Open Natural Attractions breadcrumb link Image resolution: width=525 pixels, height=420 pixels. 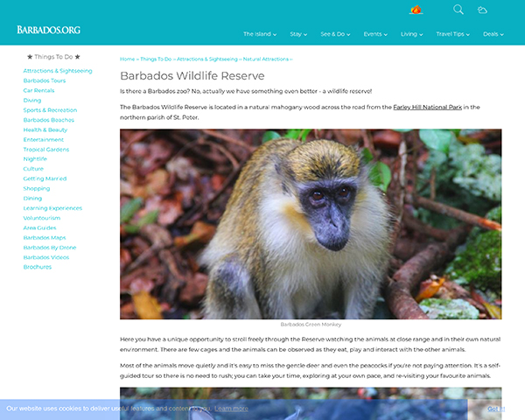coord(265,59)
